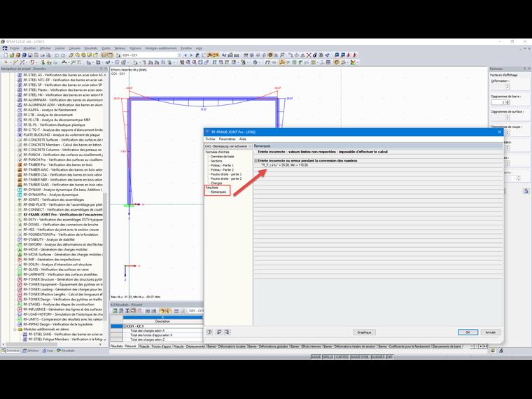
Task: Open RF-STABILITY module in navigator
Action: point(48,239)
